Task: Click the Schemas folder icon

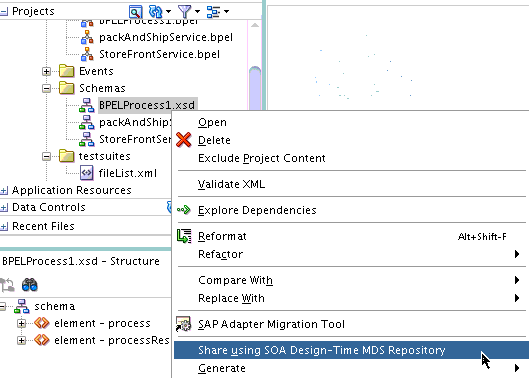Action: [66, 88]
